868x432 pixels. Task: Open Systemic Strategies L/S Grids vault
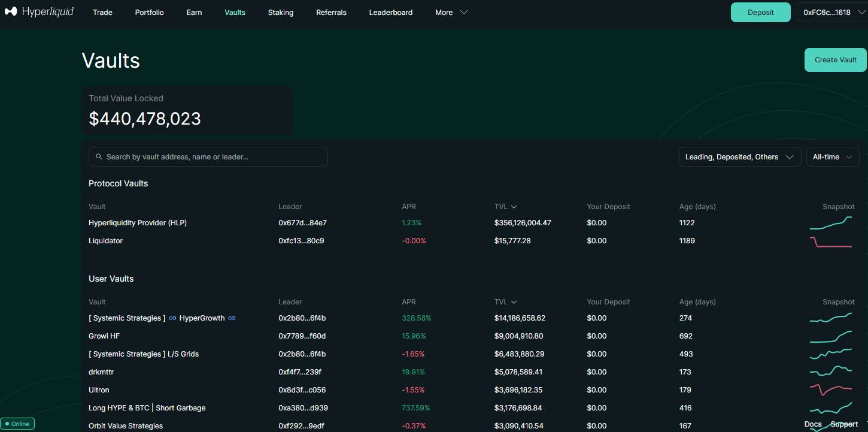[144, 354]
